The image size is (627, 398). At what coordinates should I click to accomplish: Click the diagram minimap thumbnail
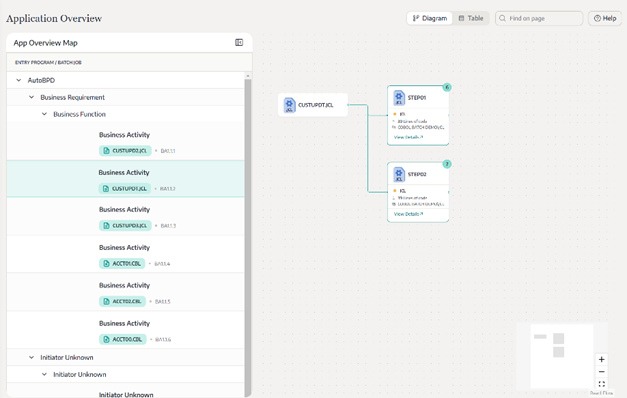(x=562, y=356)
